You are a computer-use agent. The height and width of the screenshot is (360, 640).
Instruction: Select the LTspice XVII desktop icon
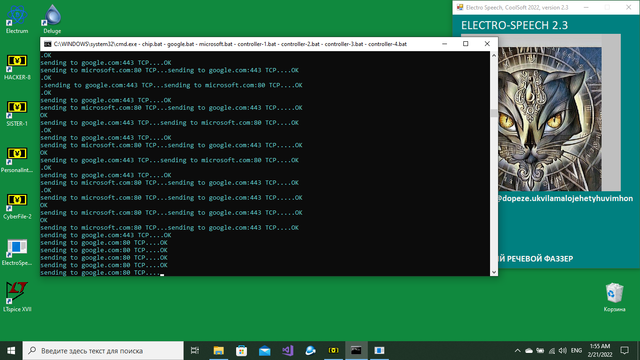(17, 297)
